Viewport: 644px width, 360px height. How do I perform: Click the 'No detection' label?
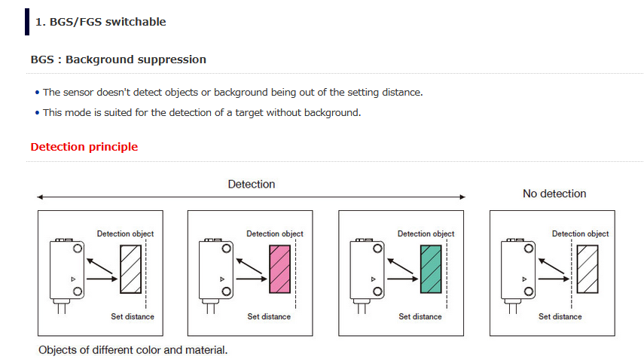point(554,194)
